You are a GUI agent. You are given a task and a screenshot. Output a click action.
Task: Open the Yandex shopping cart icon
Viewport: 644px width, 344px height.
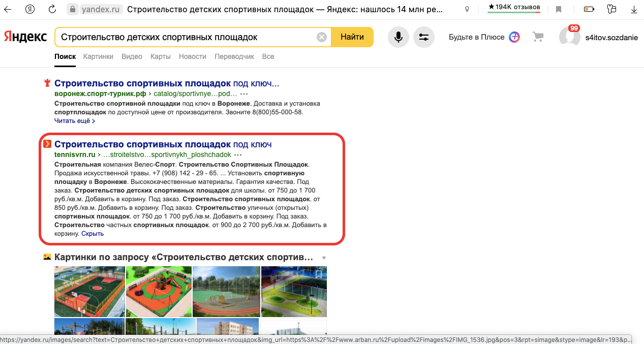point(538,37)
